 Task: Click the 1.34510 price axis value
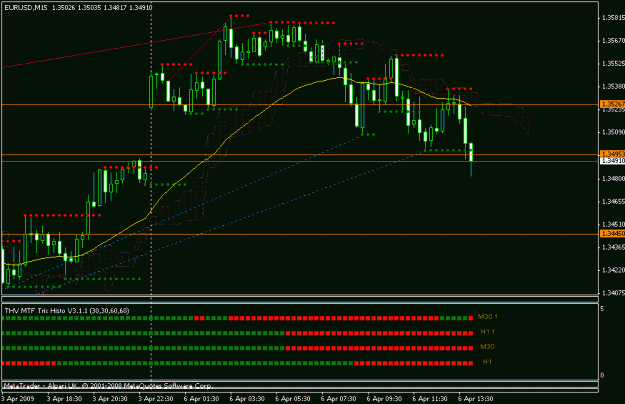(x=613, y=224)
